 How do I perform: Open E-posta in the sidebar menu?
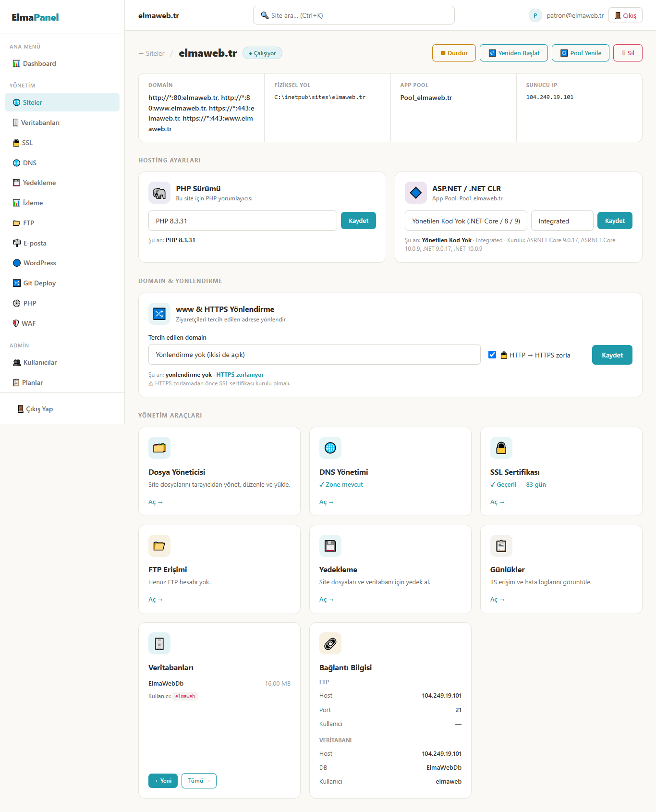coord(62,243)
